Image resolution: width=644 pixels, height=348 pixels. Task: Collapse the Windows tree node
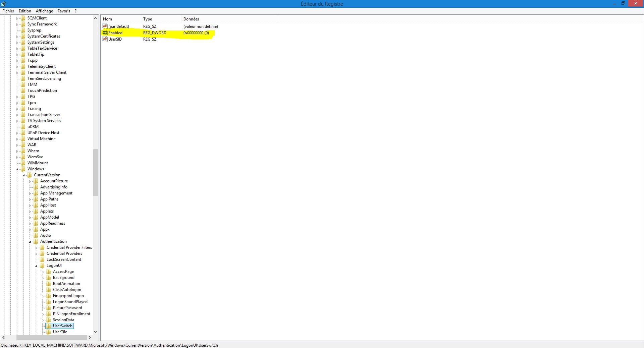17,169
